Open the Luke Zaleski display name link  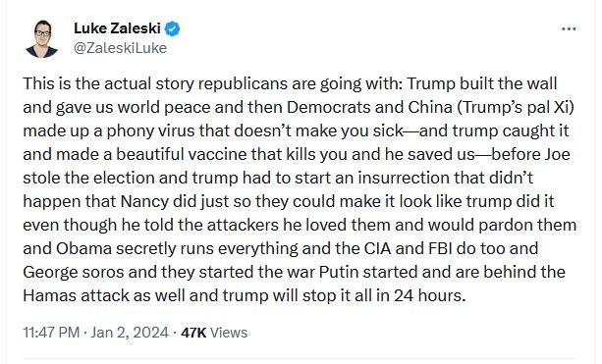click(x=117, y=28)
